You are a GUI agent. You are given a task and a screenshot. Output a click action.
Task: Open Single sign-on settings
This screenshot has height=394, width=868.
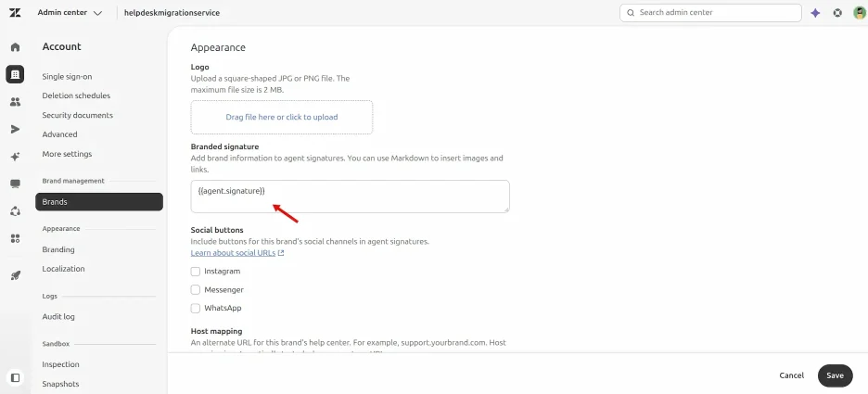point(67,76)
